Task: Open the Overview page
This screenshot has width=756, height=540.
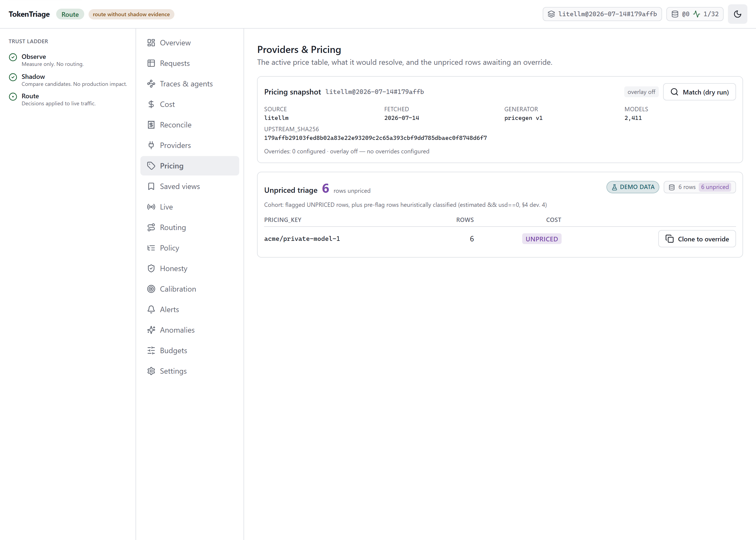Action: 190,43
